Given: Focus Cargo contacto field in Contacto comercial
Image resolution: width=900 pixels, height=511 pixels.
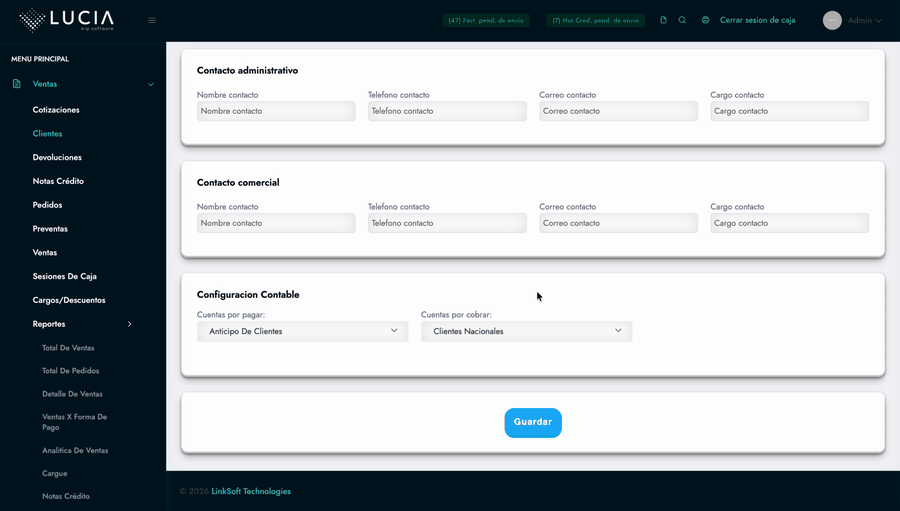Looking at the screenshot, I should [790, 223].
